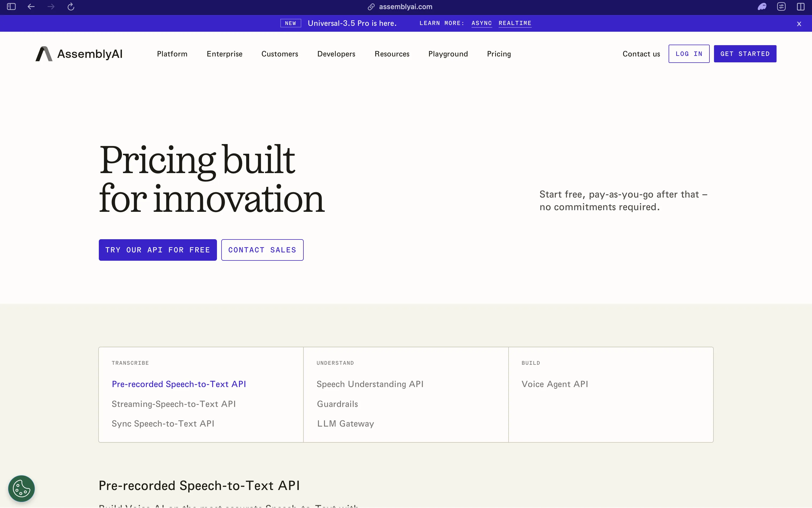Screen dimensions: 812x508
Task: Click the LOG IN button
Action: 689,54
